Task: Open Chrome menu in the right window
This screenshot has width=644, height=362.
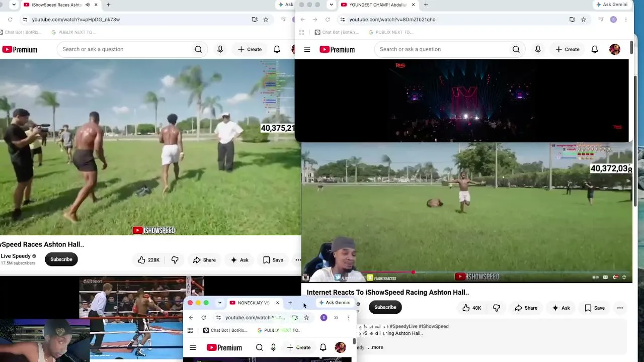Action: point(626,20)
